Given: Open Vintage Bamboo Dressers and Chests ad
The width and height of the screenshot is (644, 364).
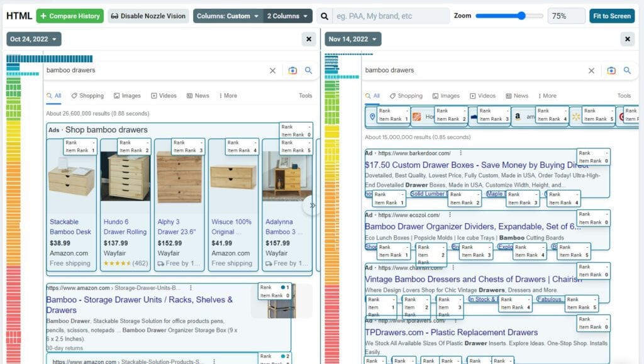Looking at the screenshot, I should pyautogui.click(x=474, y=280).
